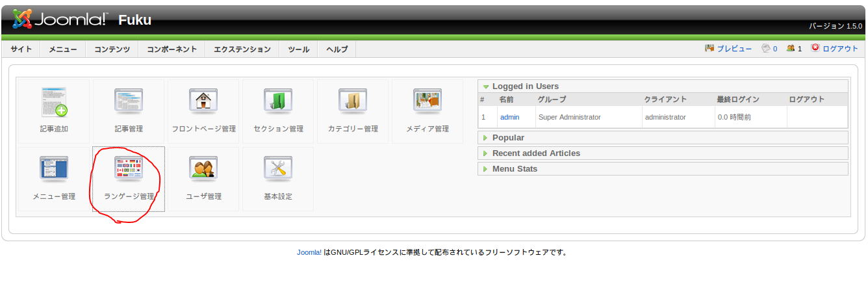Click the 名前 column header
The width and height of the screenshot is (868, 288).
(507, 99)
